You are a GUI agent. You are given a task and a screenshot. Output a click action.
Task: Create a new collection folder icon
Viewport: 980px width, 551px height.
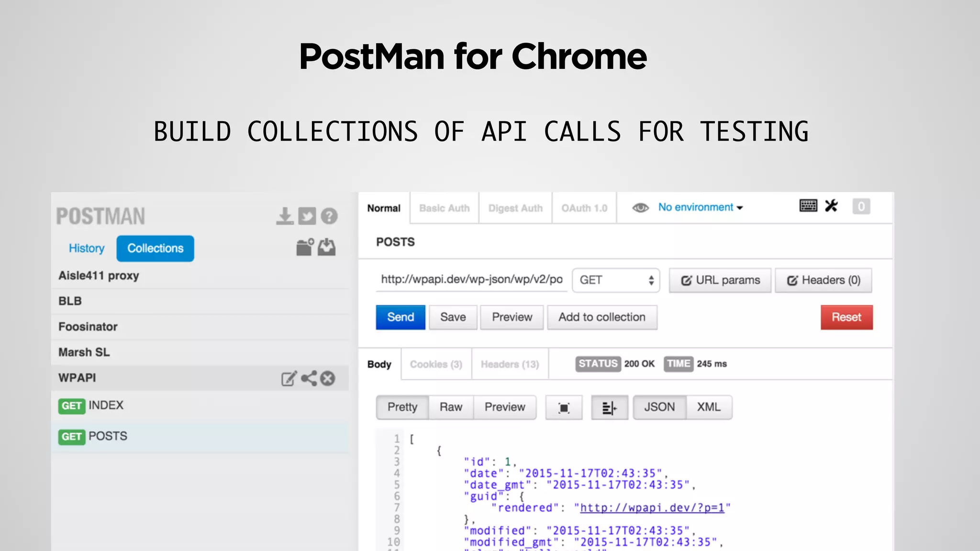pos(305,247)
